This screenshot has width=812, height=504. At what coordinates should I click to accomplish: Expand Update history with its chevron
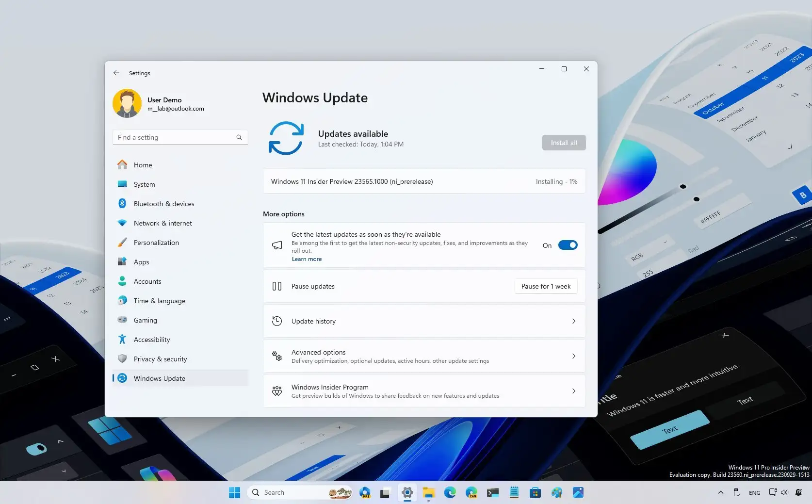574,321
